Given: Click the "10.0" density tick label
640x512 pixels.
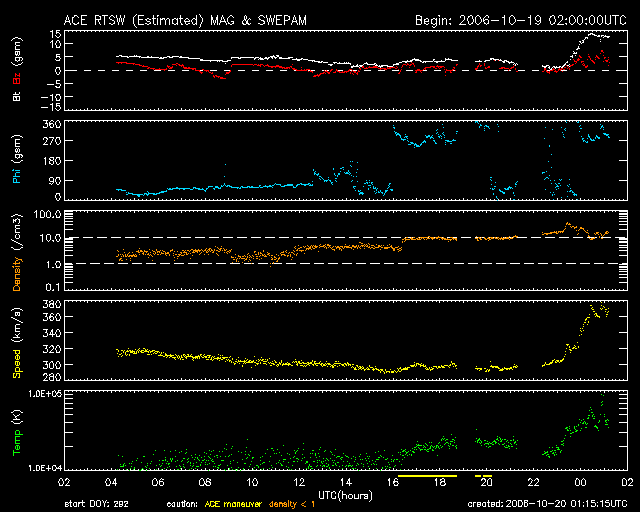Looking at the screenshot, I should tap(50, 238).
